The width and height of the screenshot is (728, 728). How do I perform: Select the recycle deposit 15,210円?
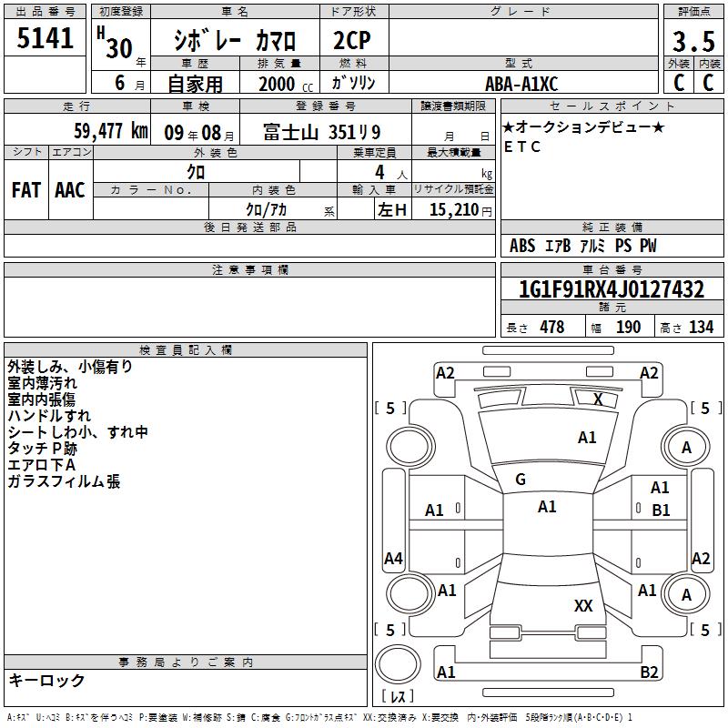pos(460,210)
